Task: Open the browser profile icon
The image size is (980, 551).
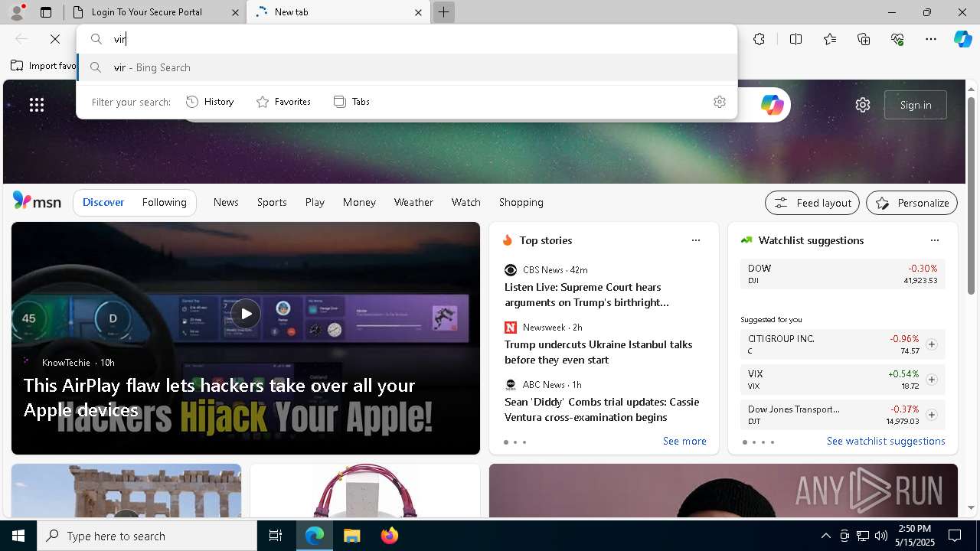Action: pyautogui.click(x=17, y=12)
